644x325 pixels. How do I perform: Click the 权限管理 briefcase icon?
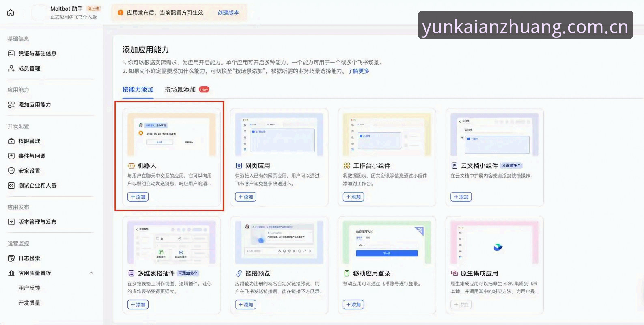(11, 141)
